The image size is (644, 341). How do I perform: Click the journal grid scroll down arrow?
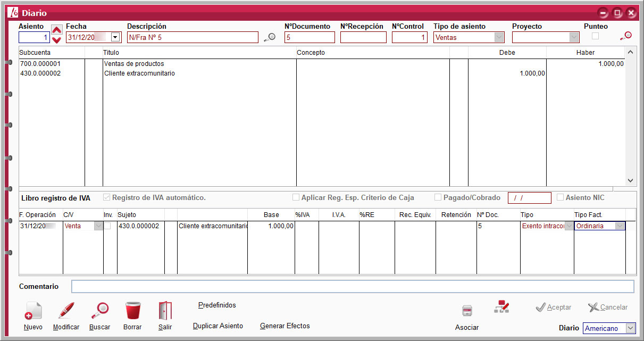point(630,181)
